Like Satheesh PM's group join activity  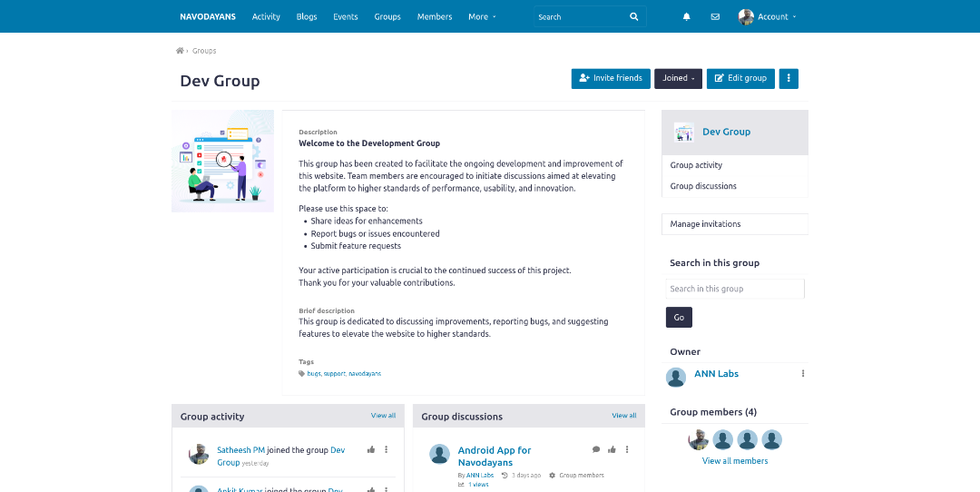pyautogui.click(x=371, y=449)
